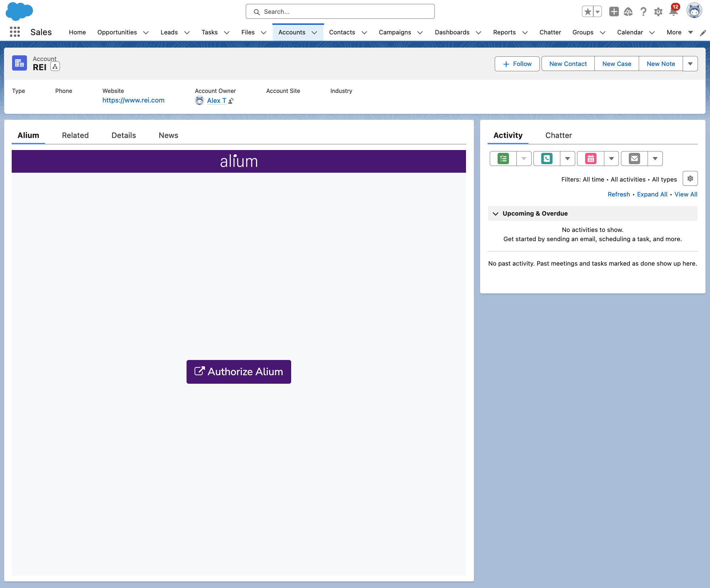
Task: Open the Files nav dropdown chevron
Action: [x=264, y=33]
